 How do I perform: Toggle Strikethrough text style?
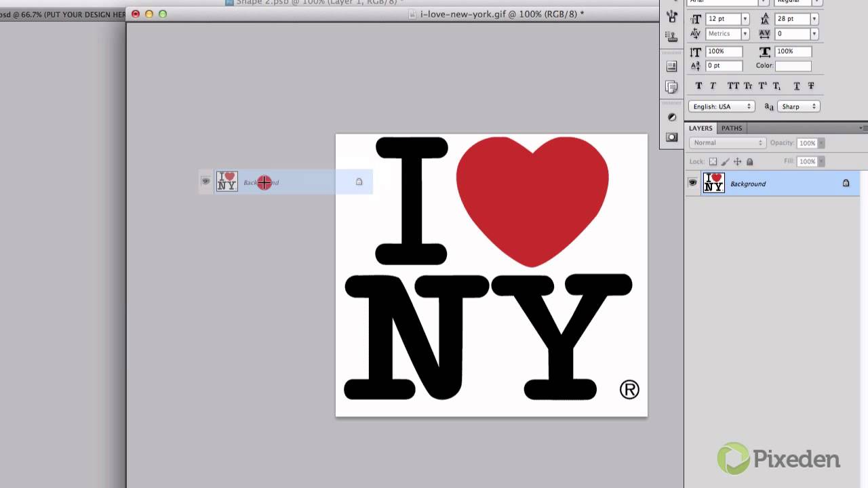pos(811,86)
